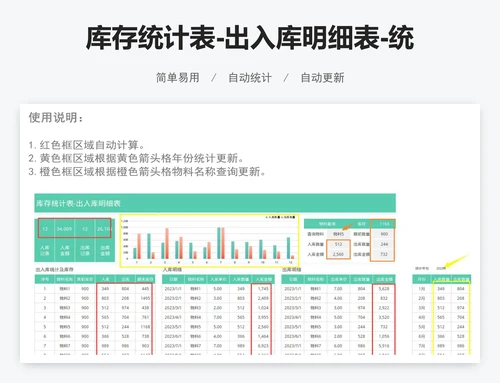Screen dimensions: 500x383
Task: Select the 5月 row in monthly table
Action: [442, 327]
